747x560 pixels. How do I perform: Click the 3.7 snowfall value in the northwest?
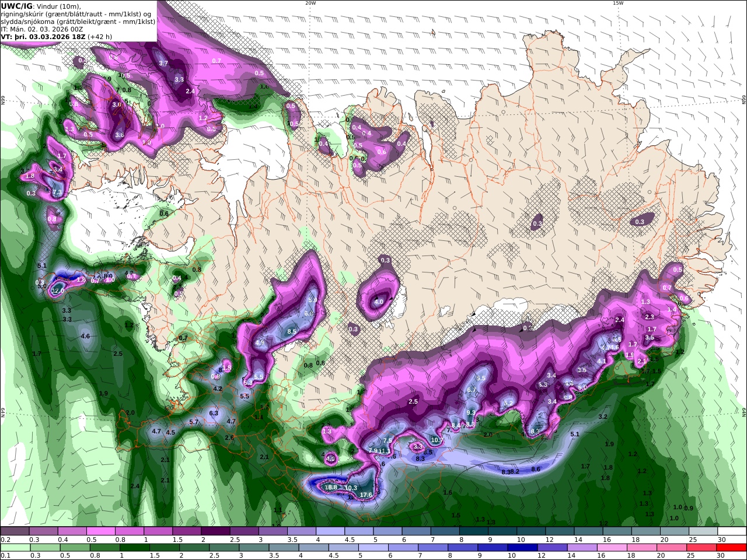(163, 64)
